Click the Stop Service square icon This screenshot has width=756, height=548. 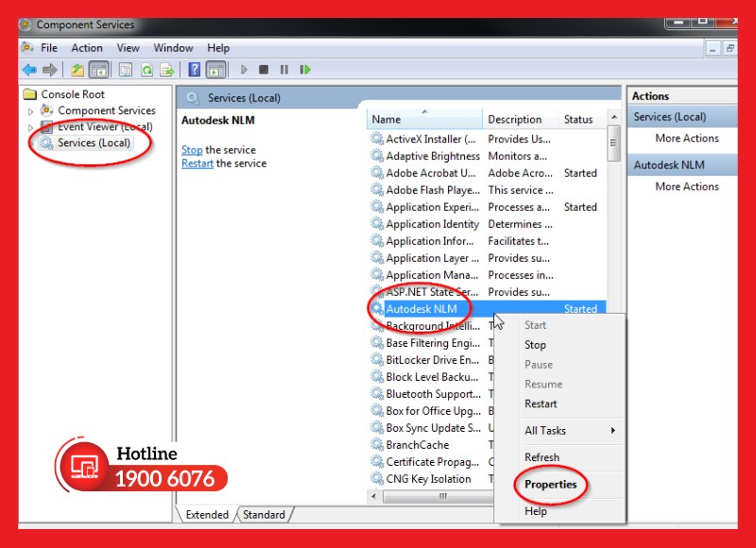click(x=264, y=70)
